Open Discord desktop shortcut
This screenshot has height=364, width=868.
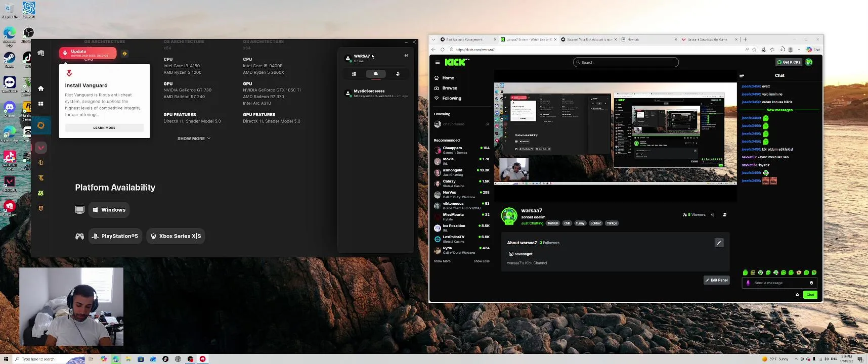coord(10,108)
